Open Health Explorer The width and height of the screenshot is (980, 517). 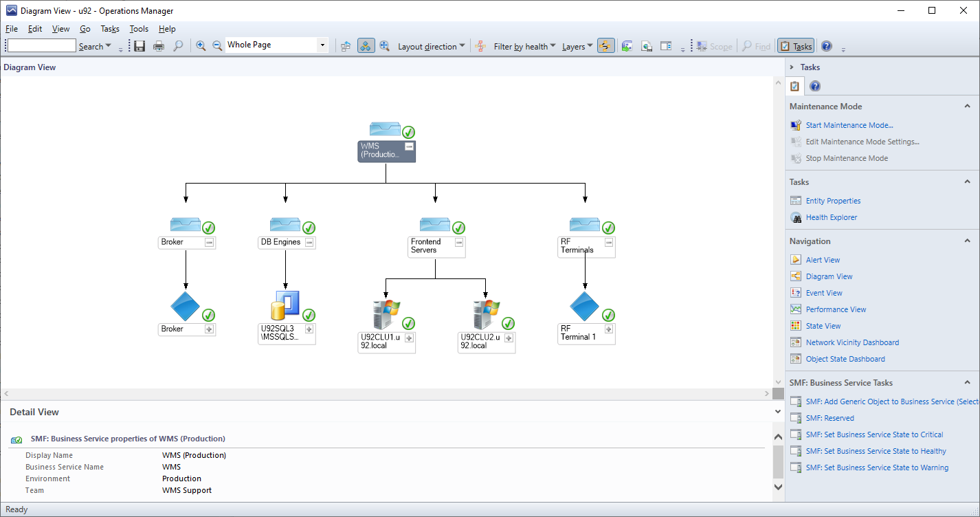[832, 217]
